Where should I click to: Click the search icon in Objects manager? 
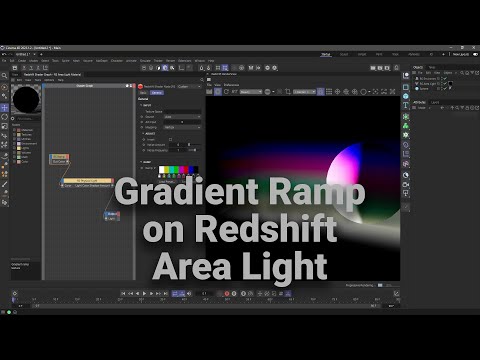click(462, 72)
